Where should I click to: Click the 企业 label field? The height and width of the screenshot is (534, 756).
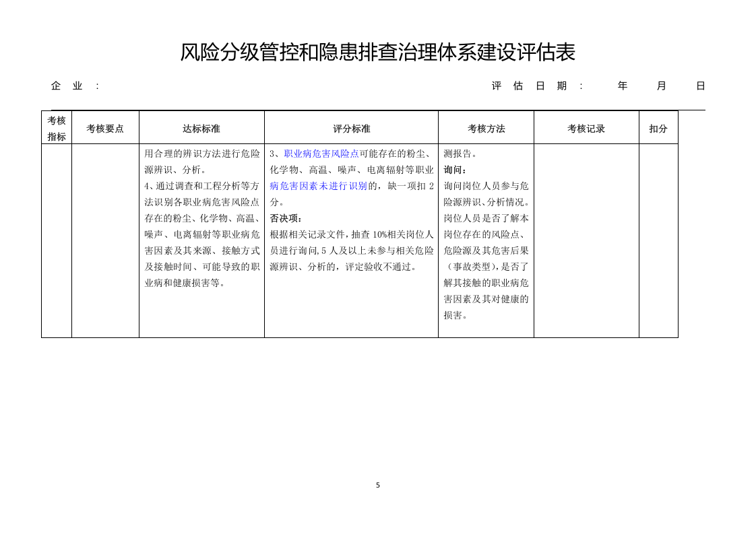(75, 86)
